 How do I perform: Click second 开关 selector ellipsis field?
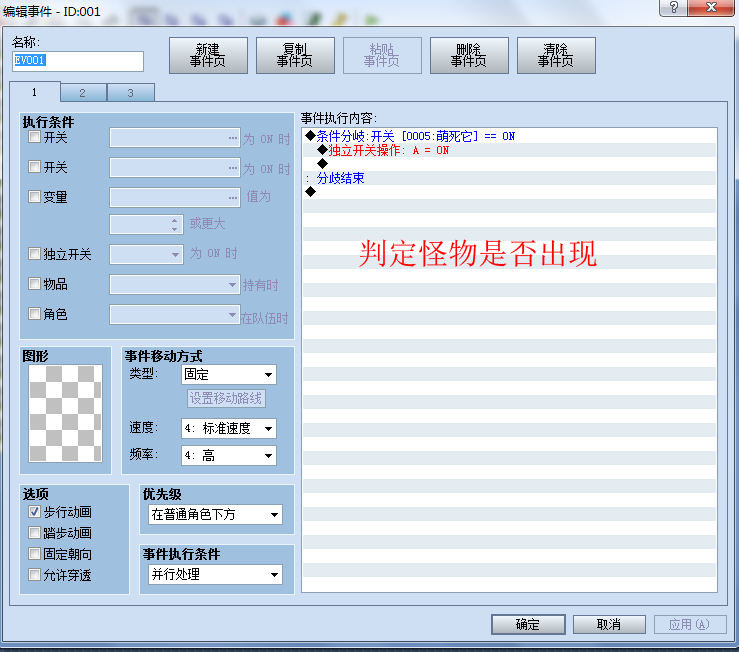[x=175, y=167]
